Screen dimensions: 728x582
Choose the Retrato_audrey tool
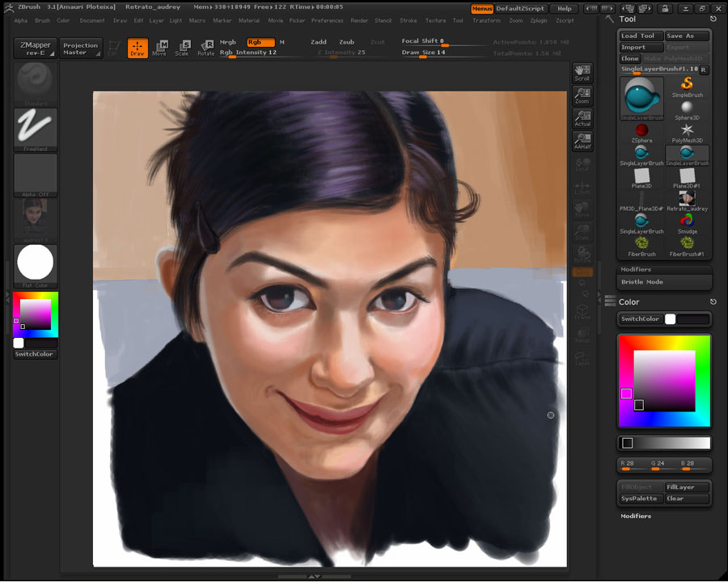(x=687, y=201)
